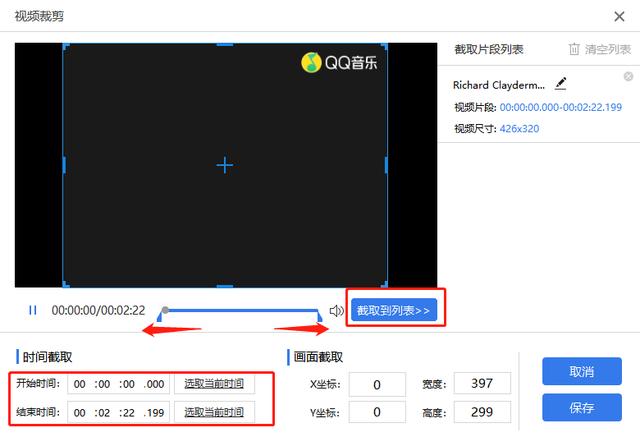Click the playhead knob on the timeline

[165, 310]
